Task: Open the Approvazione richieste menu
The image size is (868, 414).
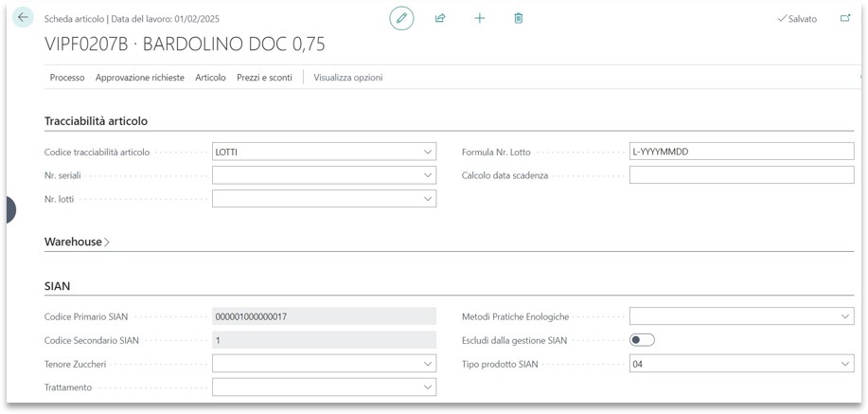Action: point(139,78)
